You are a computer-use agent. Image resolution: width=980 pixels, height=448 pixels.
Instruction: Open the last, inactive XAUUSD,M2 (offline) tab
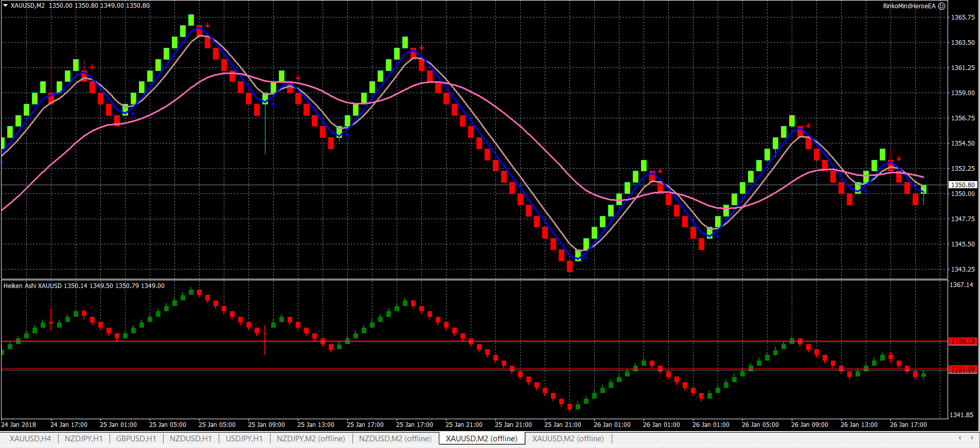pyautogui.click(x=568, y=439)
